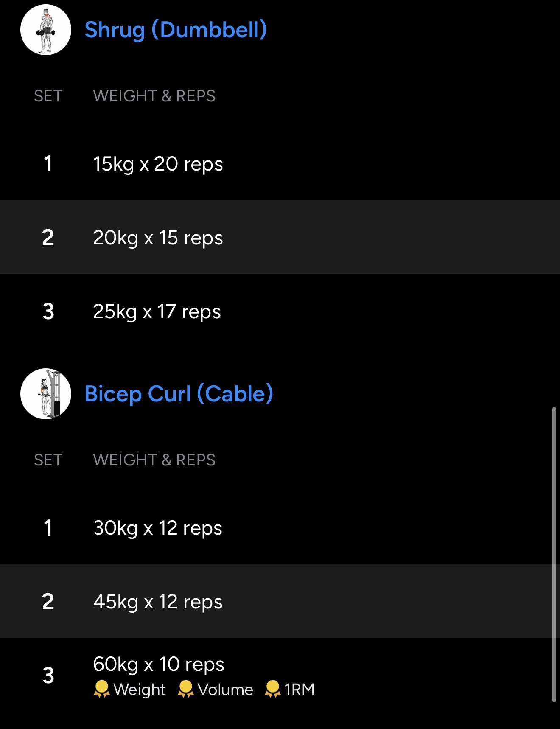Viewport: 560px width, 729px height.
Task: Open the Shrug (Dumbbell) exercise link
Action: point(176,30)
